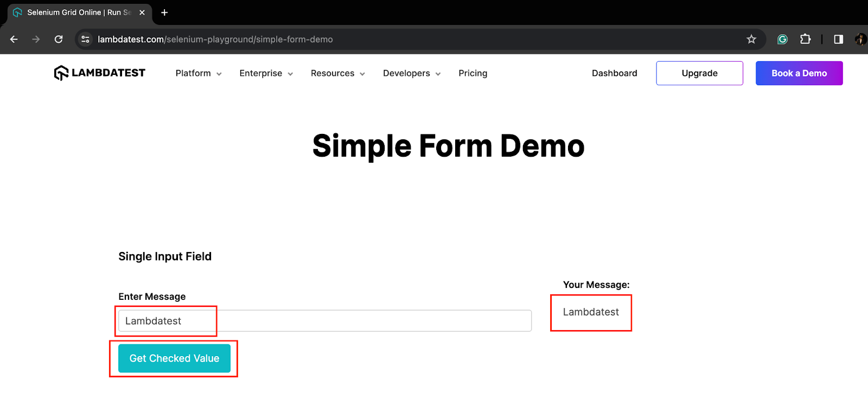The height and width of the screenshot is (399, 868).
Task: Open the user profile avatar
Action: tap(861, 39)
